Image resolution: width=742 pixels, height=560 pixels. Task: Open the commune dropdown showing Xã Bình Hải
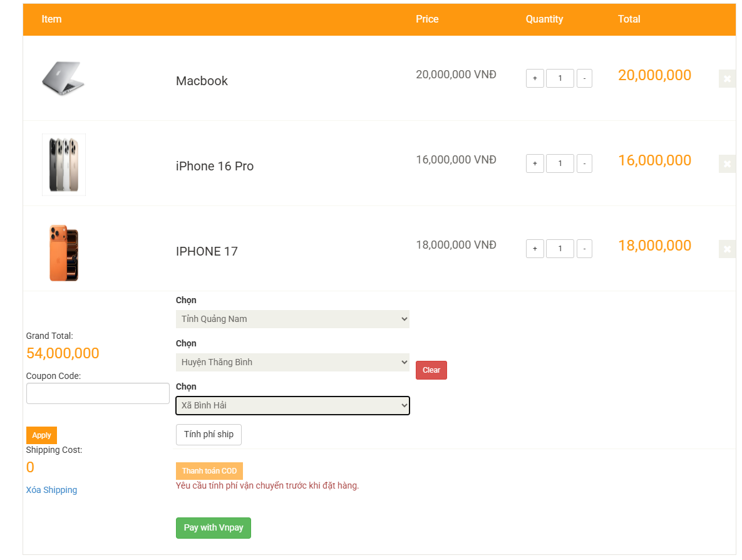pyautogui.click(x=292, y=405)
